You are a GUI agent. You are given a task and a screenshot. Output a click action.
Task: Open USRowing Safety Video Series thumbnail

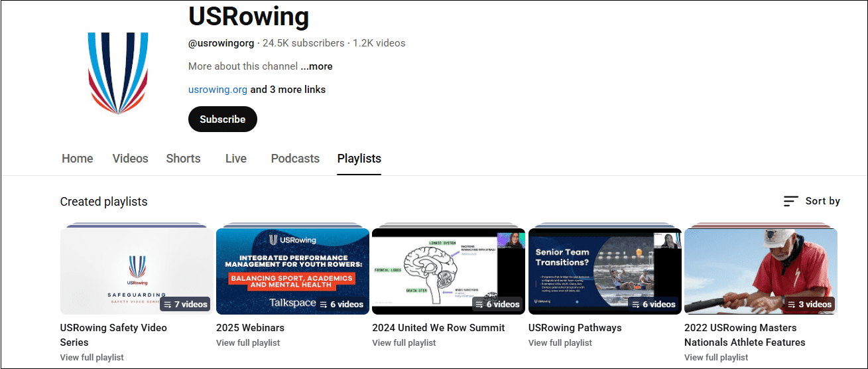pos(137,271)
